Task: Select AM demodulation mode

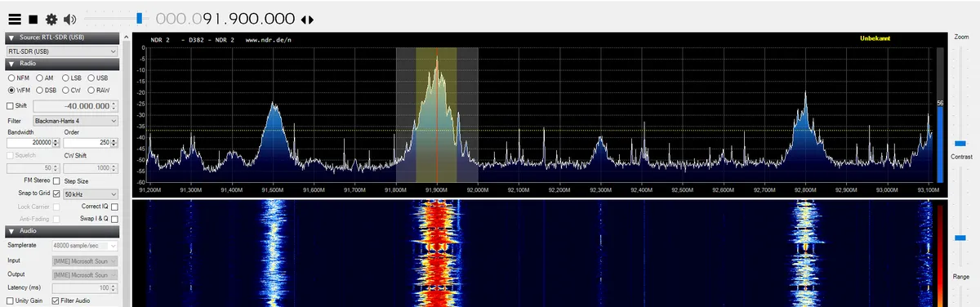Action: [44, 78]
